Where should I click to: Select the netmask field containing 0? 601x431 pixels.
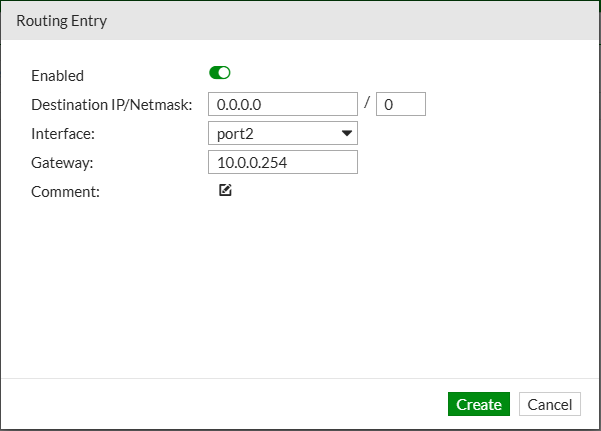click(401, 104)
